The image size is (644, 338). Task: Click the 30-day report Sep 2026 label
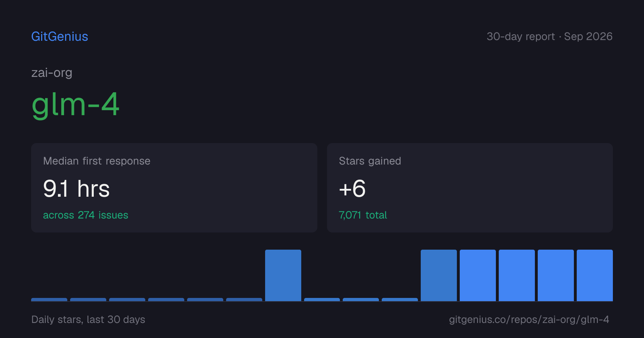tap(550, 36)
